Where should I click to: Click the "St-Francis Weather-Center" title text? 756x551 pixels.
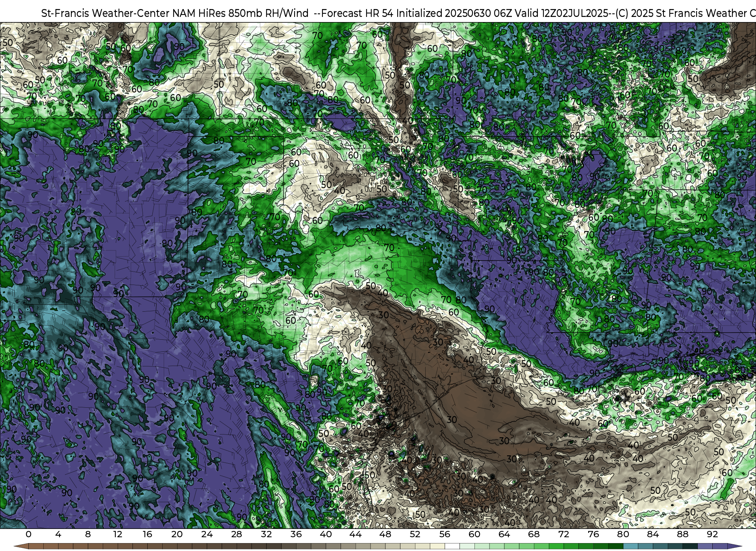click(105, 13)
